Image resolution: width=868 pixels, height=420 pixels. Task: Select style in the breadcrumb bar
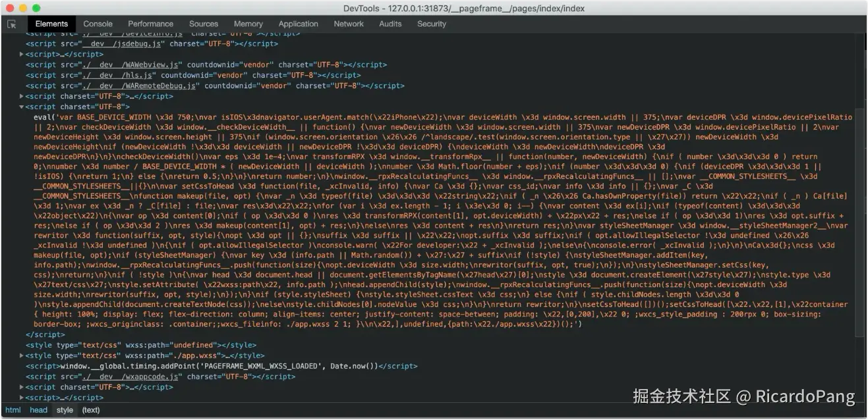[x=65, y=410]
